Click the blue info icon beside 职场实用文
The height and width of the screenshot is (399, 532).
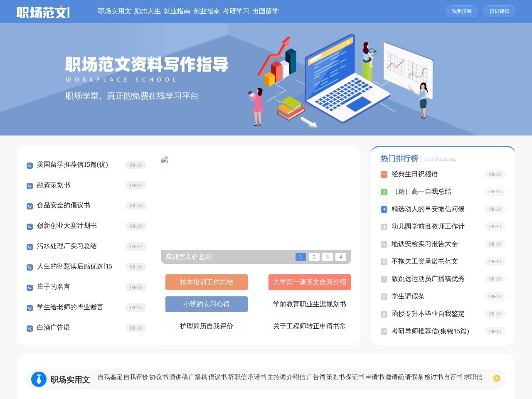pyautogui.click(x=39, y=379)
